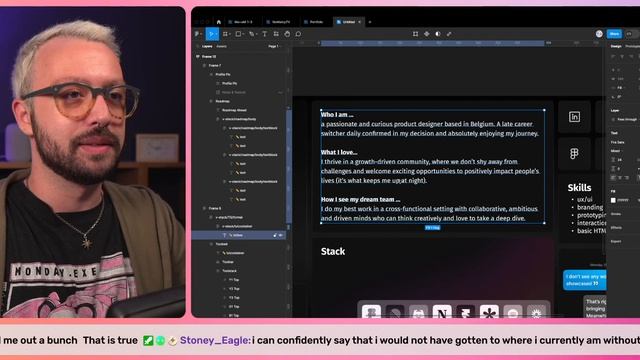Click the link icon in center toolbar

coord(449,34)
